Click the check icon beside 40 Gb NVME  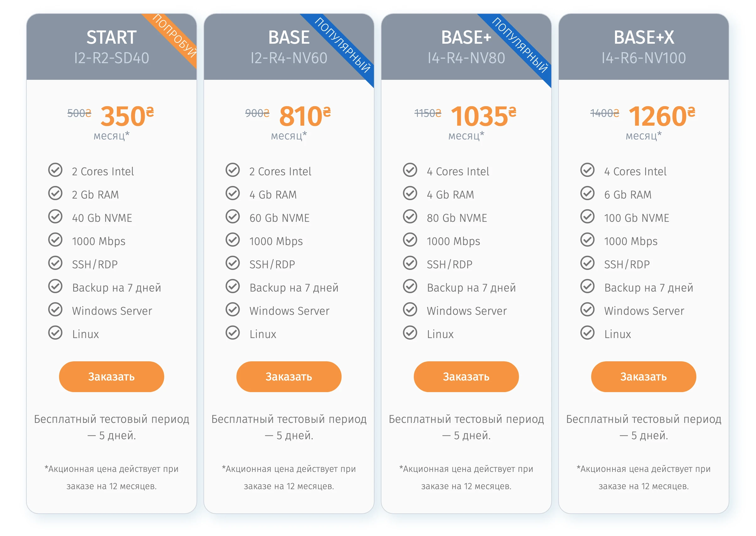[56, 217]
